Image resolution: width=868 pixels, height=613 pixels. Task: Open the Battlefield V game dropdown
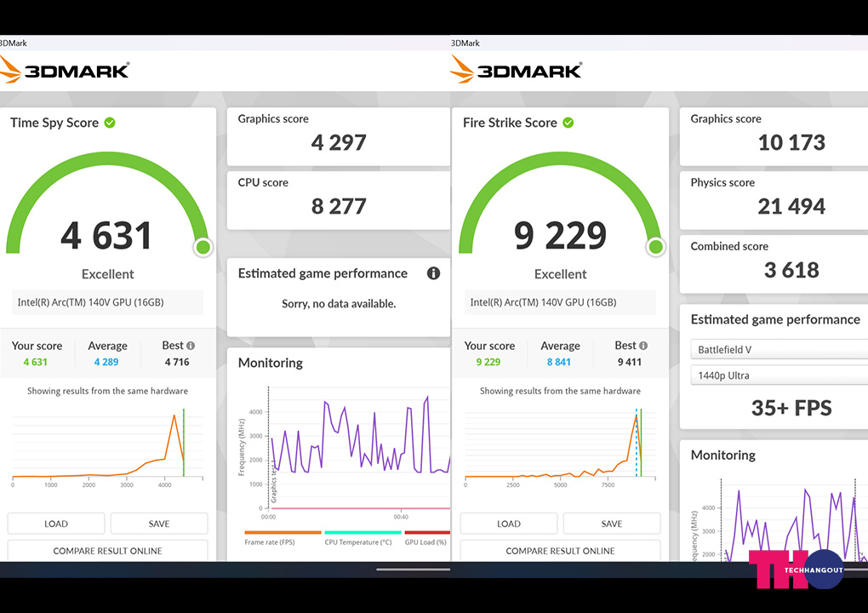(779, 349)
